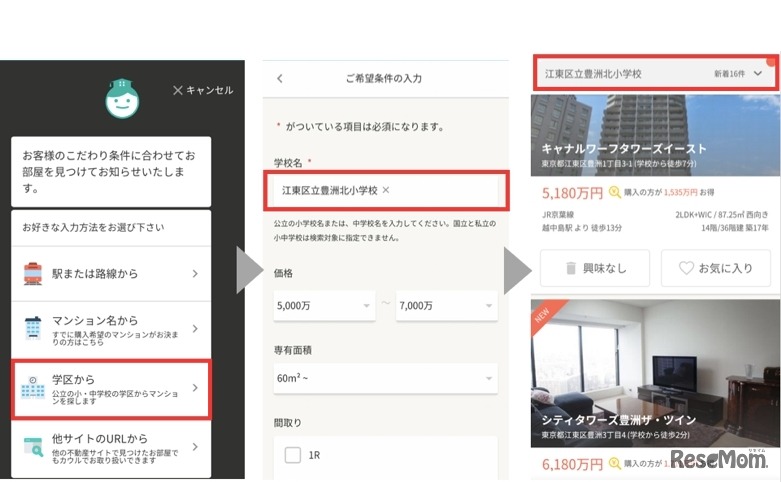Open the 7,000万 maximum price dropdown
Screen dimensions: 781x482
(447, 305)
